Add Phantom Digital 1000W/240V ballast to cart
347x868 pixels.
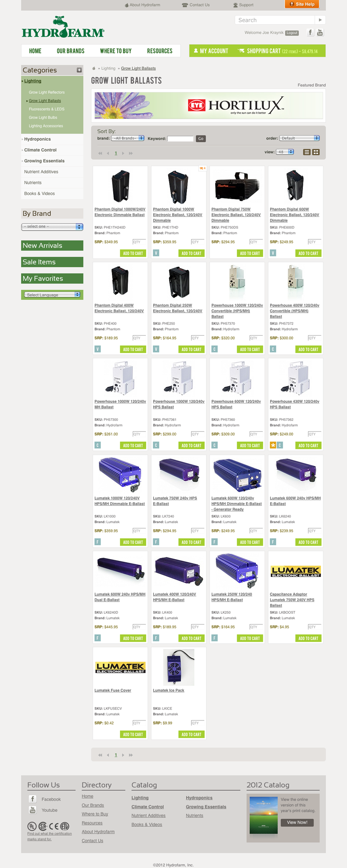tap(133, 253)
